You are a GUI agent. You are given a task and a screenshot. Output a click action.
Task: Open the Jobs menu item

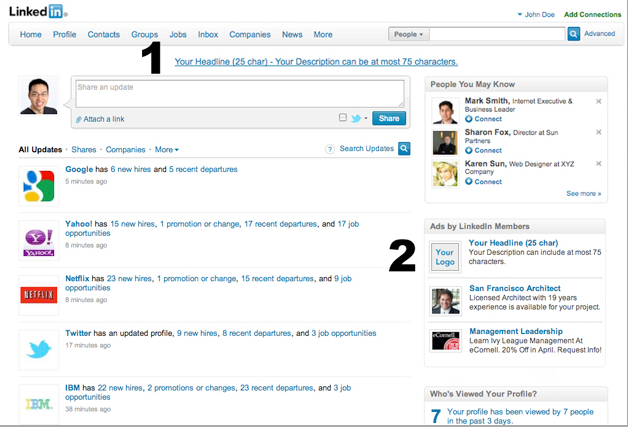(177, 34)
